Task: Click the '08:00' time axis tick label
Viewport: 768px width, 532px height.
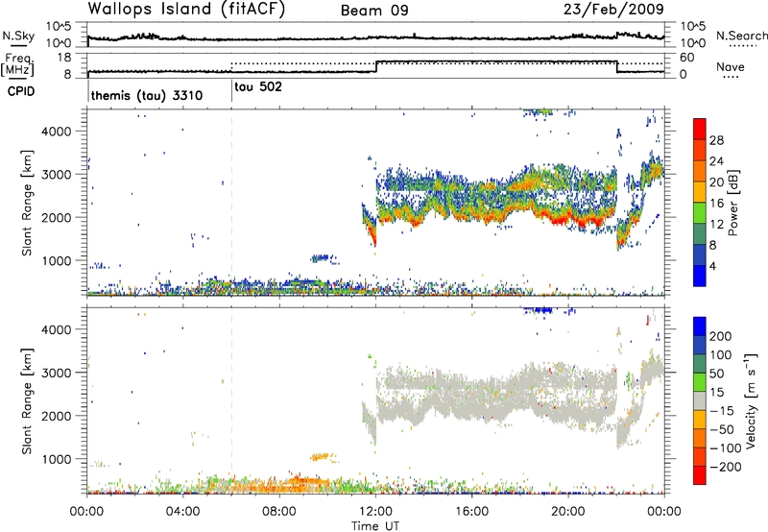Action: click(279, 512)
